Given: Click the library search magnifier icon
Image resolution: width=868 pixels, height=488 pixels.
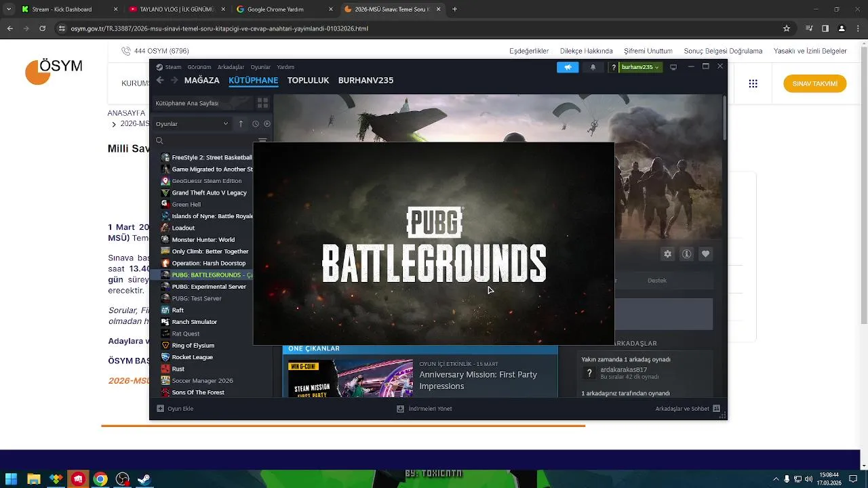Looking at the screenshot, I should [x=159, y=141].
